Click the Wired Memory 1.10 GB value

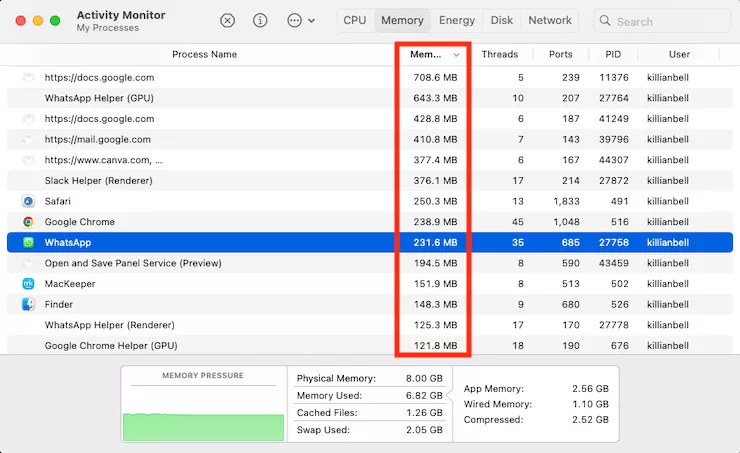pos(590,404)
